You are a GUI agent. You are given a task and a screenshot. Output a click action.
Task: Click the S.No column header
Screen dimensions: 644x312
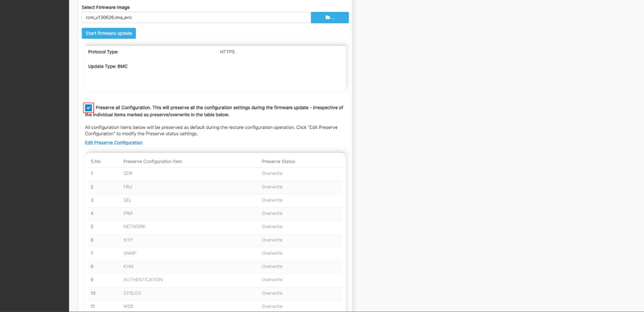point(96,161)
